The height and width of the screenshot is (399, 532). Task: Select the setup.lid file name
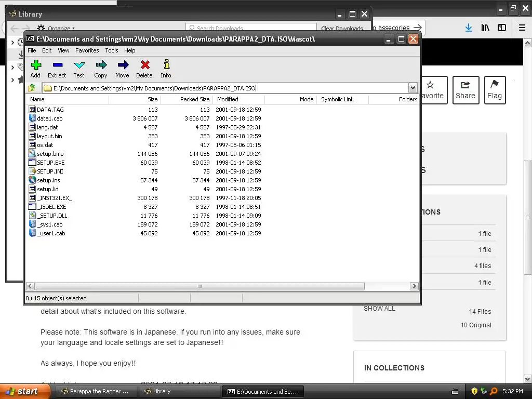(47, 189)
